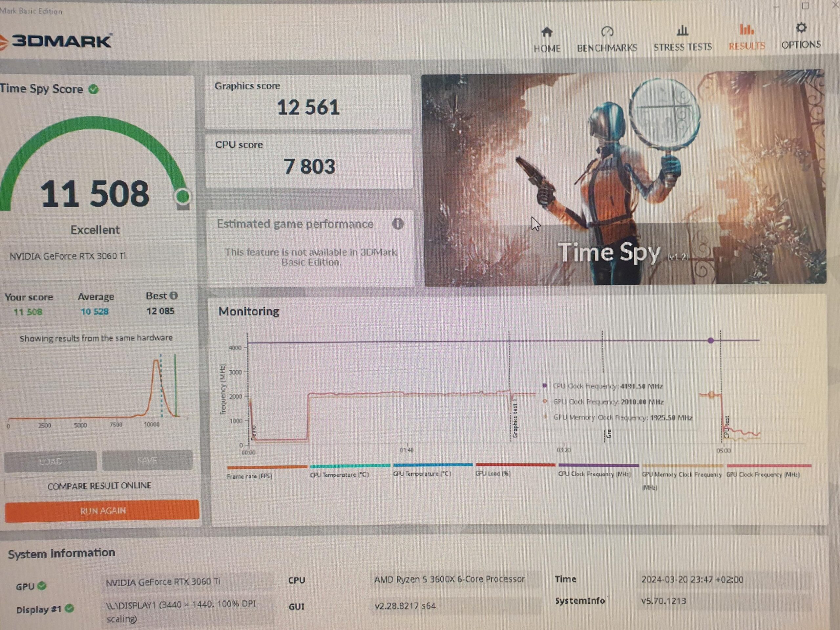The height and width of the screenshot is (630, 840).
Task: Open Options gear icon
Action: click(801, 28)
